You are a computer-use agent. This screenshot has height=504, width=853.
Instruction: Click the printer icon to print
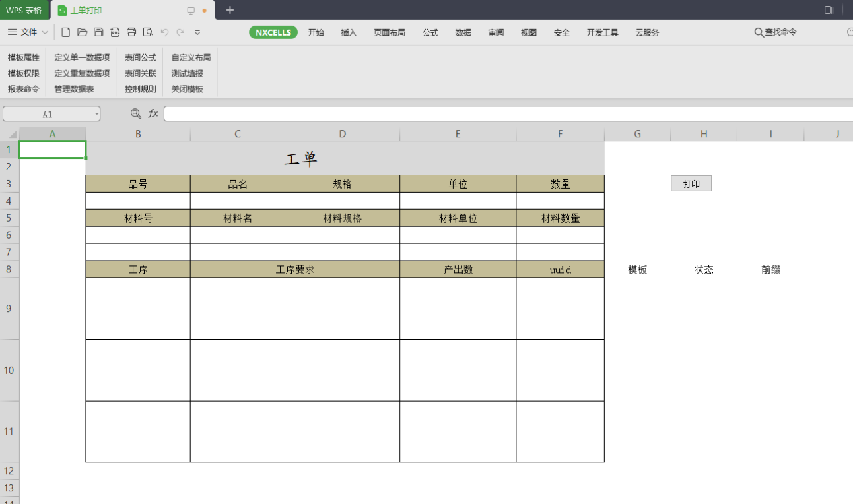(x=131, y=32)
